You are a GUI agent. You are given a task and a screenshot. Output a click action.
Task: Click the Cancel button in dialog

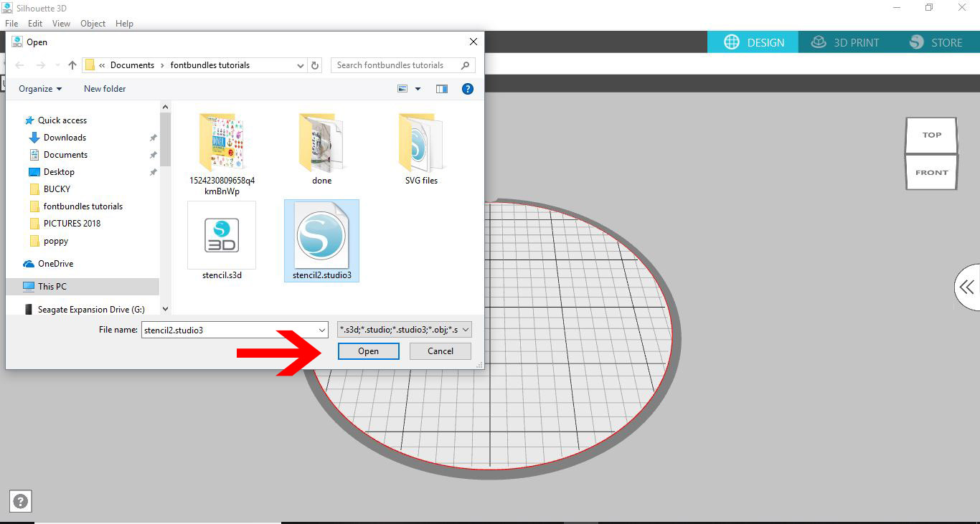click(440, 351)
